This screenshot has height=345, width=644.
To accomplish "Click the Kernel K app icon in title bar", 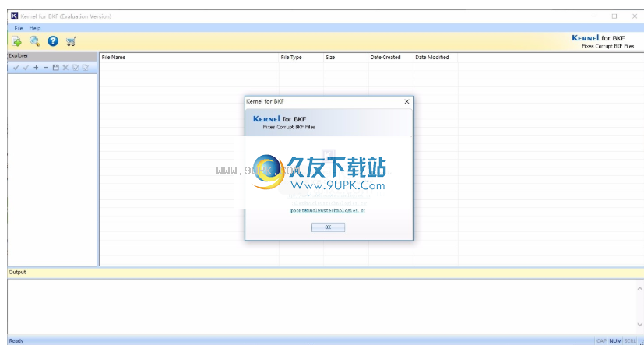I will coord(14,16).
